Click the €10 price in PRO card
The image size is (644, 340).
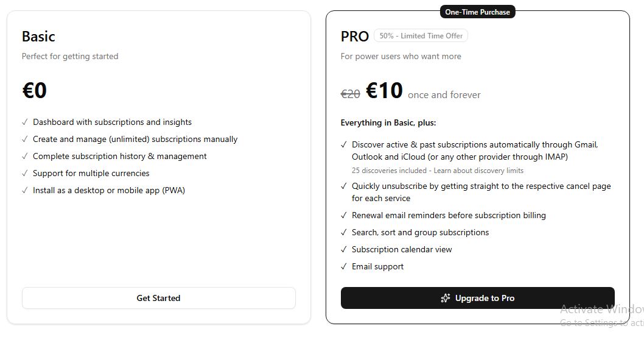click(x=385, y=91)
